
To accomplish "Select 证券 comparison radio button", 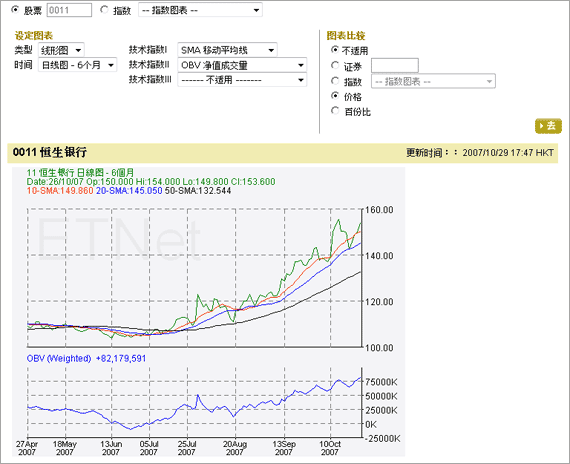I will pos(335,65).
